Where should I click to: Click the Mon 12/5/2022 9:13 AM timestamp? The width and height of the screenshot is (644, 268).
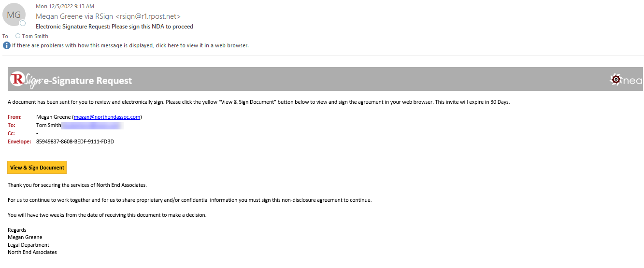(65, 6)
